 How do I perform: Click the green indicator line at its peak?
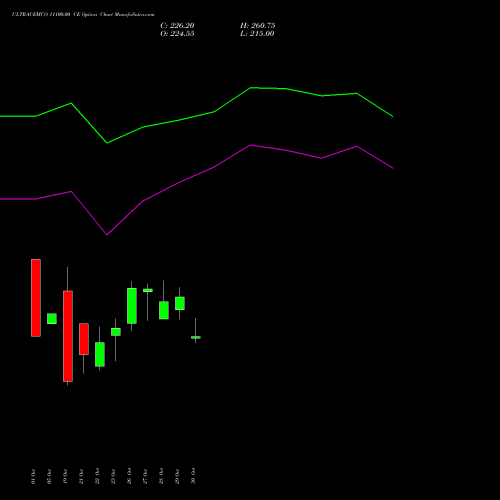[x=251, y=88]
